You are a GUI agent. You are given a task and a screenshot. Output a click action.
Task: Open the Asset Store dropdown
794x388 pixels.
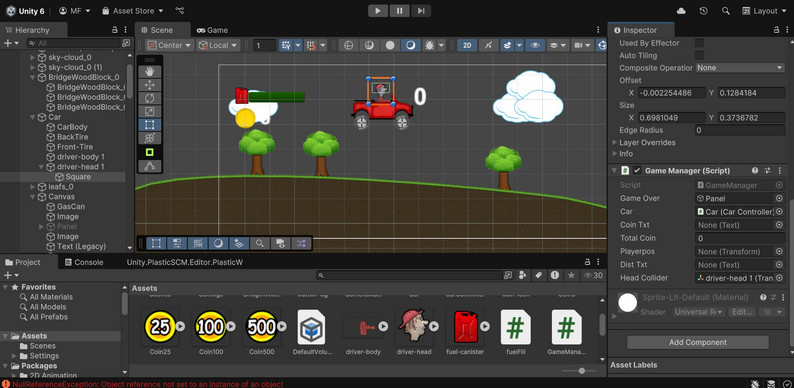pos(133,11)
